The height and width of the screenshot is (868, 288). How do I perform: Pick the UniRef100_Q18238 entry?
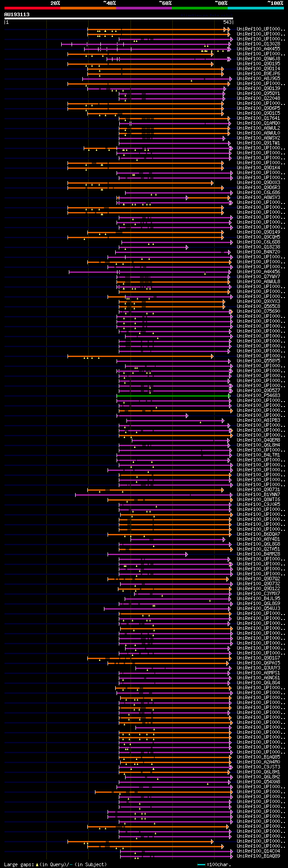258,247
